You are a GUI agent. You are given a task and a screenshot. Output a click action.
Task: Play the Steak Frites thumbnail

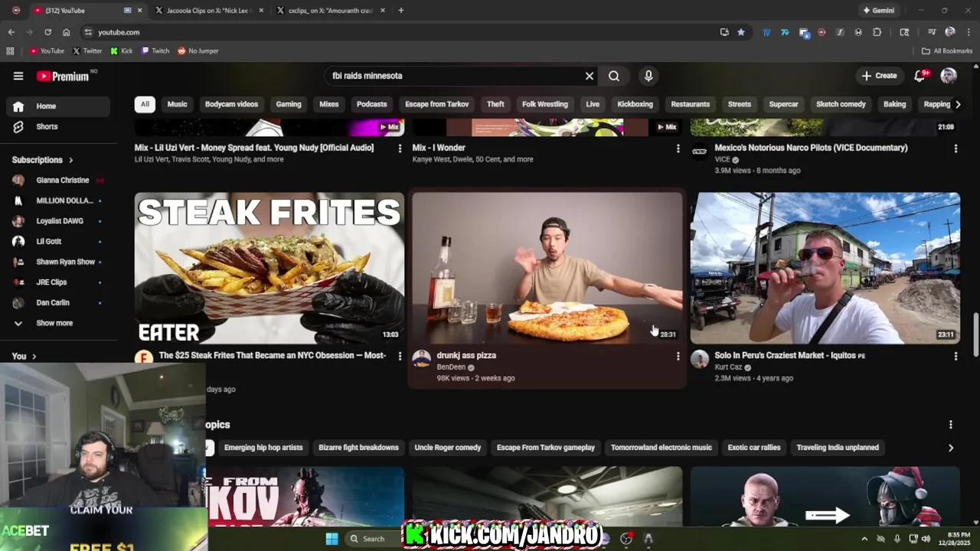tap(269, 268)
